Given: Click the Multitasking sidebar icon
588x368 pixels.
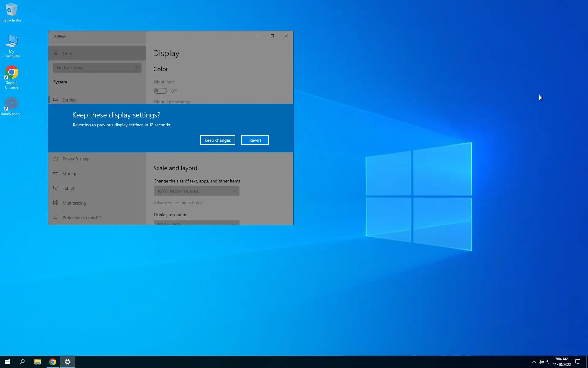Looking at the screenshot, I should click(x=56, y=203).
